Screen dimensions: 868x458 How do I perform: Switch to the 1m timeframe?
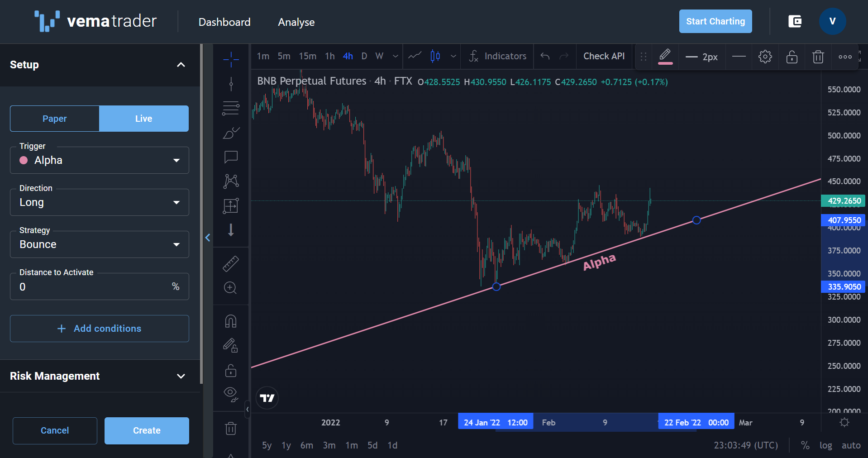pyautogui.click(x=263, y=56)
